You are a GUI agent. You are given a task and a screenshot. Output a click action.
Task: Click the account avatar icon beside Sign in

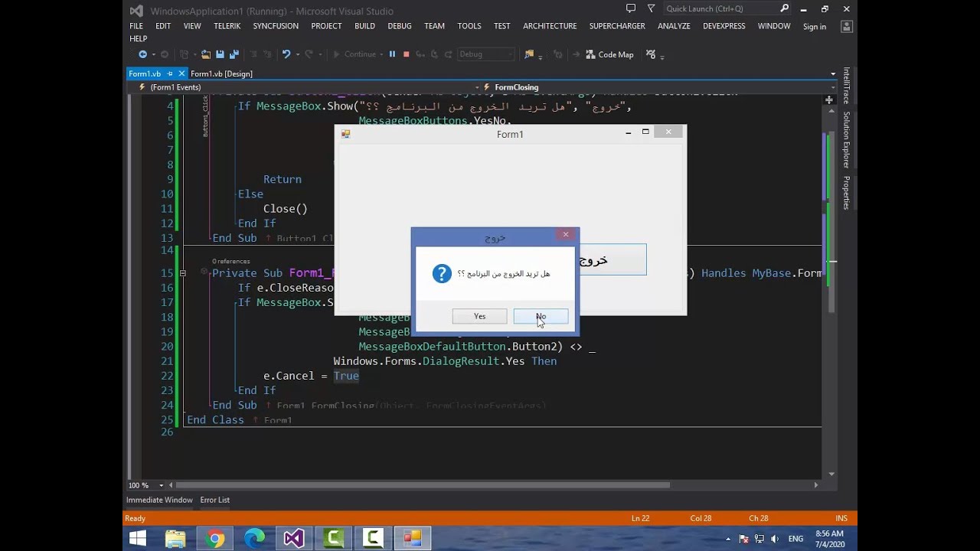(846, 26)
